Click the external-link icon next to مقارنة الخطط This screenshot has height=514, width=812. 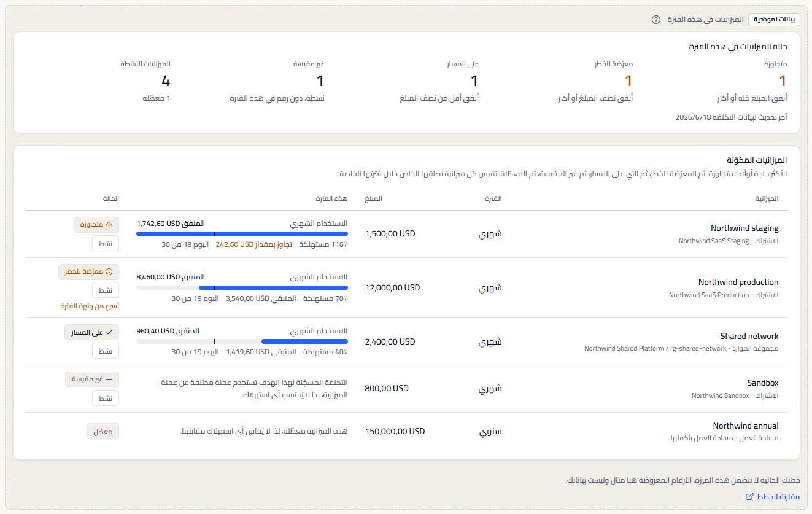[749, 496]
